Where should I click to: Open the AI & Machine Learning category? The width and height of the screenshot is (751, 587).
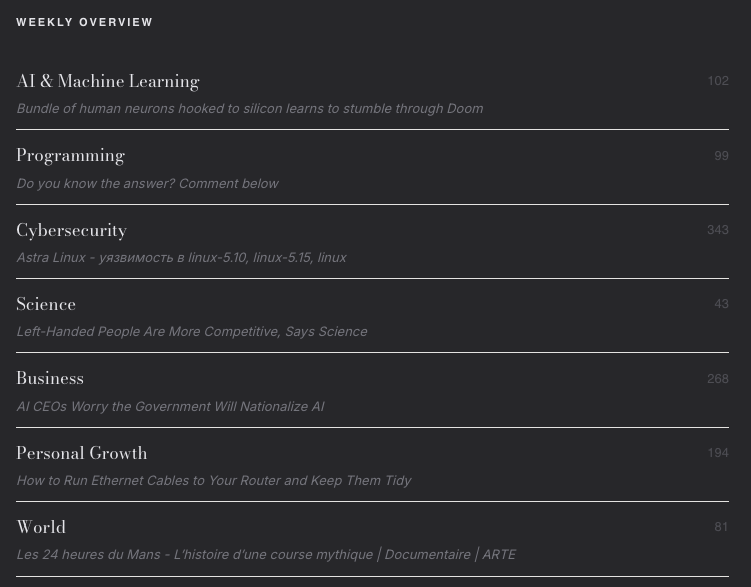[x=108, y=81]
